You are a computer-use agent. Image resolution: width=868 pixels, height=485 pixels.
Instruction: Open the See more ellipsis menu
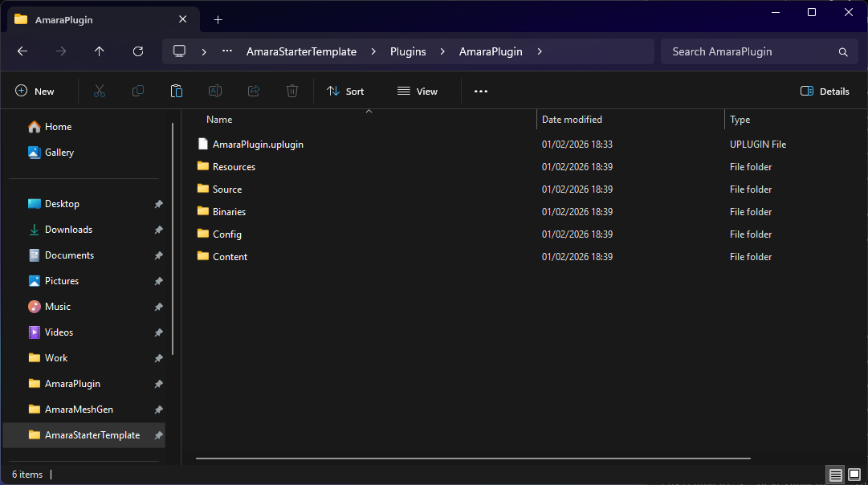pos(481,92)
